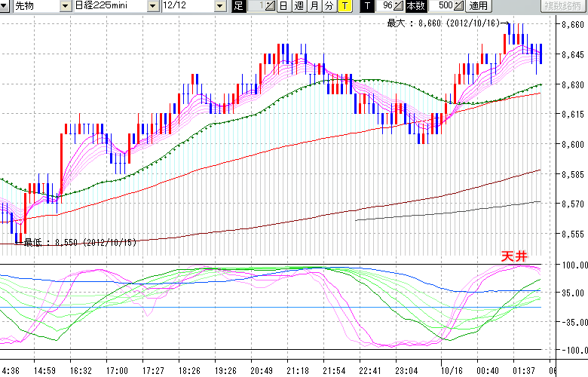
Task: Click the red 天井 marker on oscillator
Action: [x=514, y=257]
